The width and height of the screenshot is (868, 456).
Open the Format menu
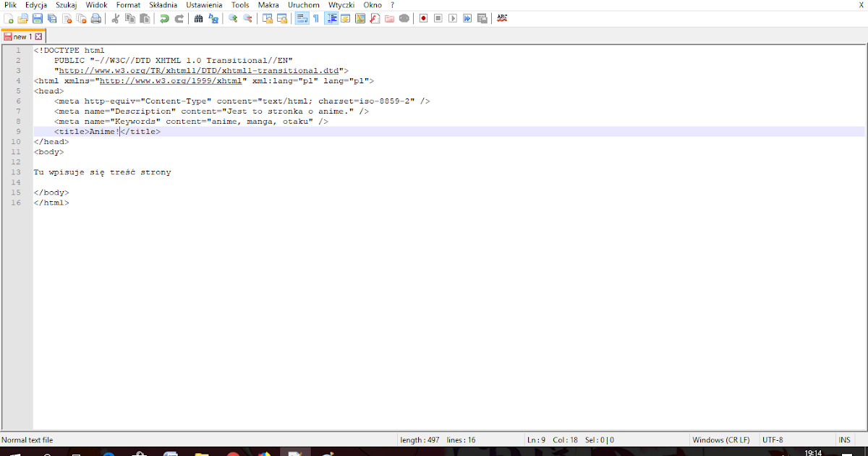[128, 5]
